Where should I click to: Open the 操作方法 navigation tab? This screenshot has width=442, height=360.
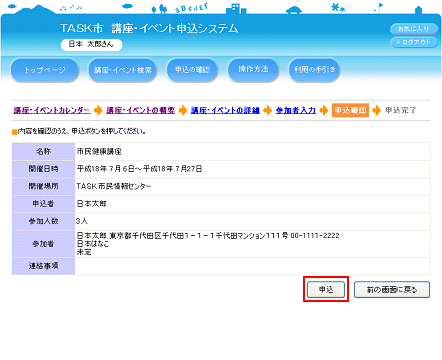coord(253,70)
